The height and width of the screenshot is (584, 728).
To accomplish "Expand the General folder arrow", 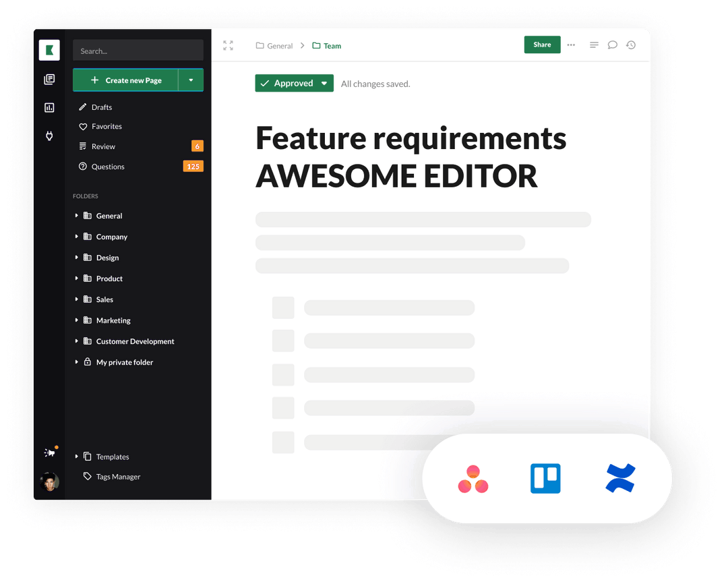I will pos(77,216).
